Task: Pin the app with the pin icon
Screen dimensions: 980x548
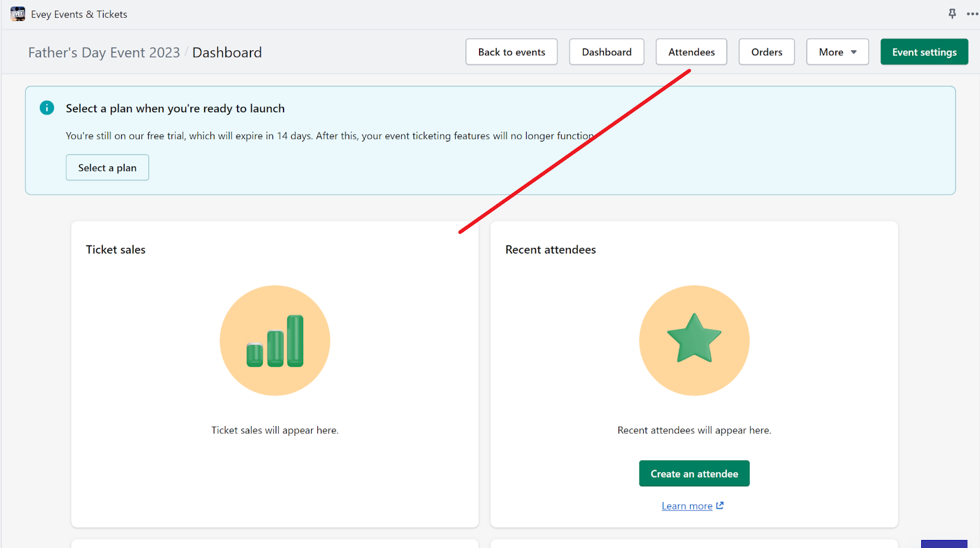Action: 952,13
